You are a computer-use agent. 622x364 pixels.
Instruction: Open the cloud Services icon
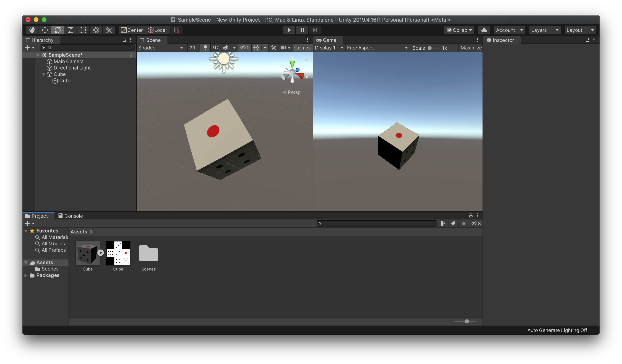coord(484,30)
